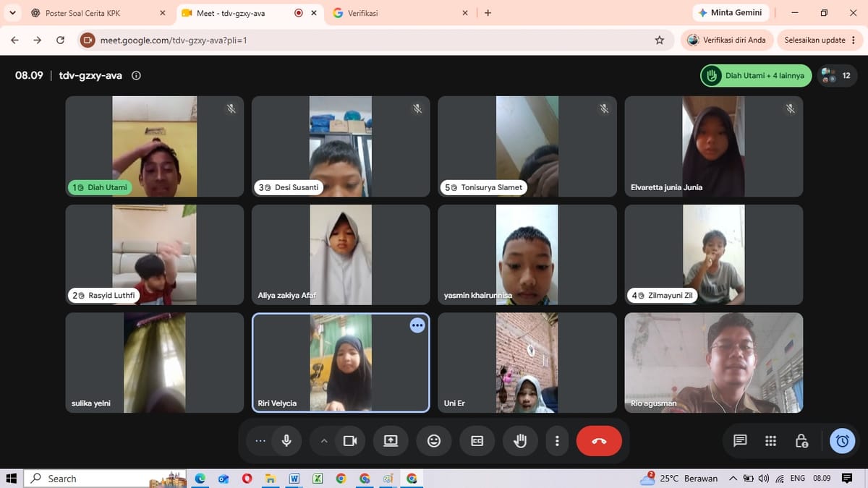Open the emoji reactions picker

point(434,440)
